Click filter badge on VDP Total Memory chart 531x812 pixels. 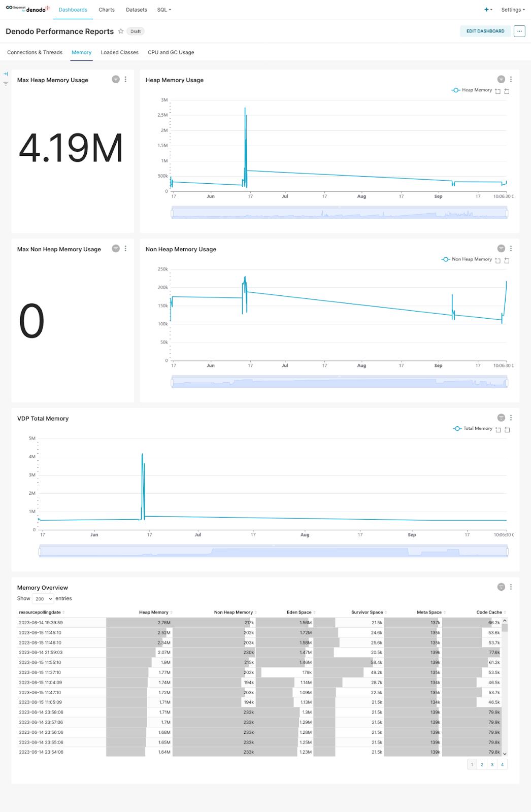coord(501,418)
